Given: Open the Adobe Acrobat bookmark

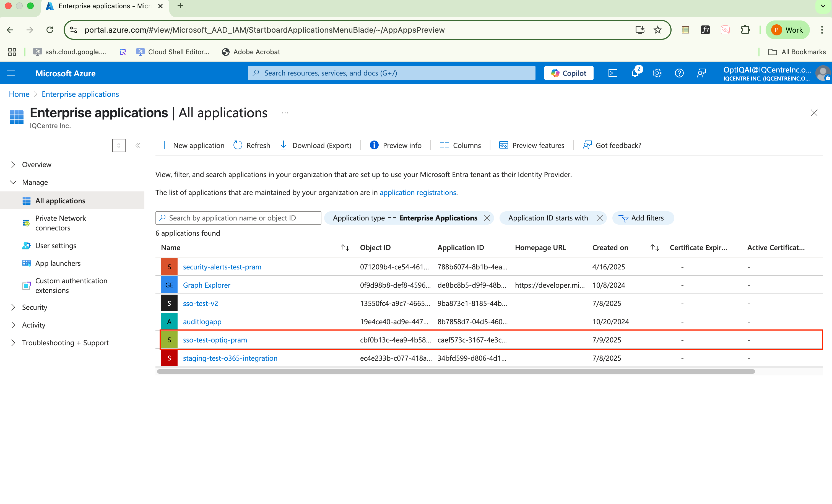Looking at the screenshot, I should click(x=251, y=52).
